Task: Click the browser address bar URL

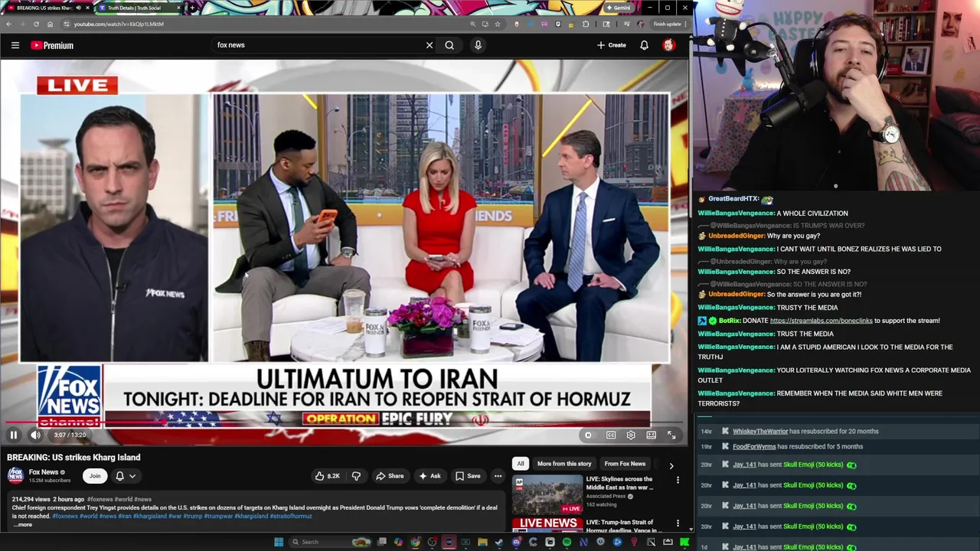Action: click(119, 24)
